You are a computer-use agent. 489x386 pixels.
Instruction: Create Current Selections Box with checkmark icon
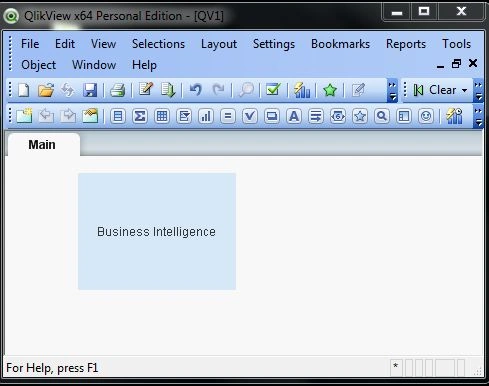(x=250, y=116)
